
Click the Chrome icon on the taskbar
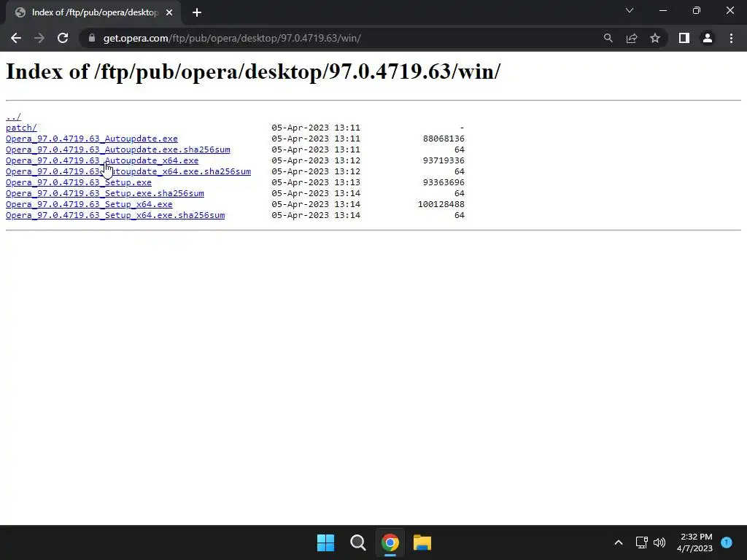tap(390, 542)
